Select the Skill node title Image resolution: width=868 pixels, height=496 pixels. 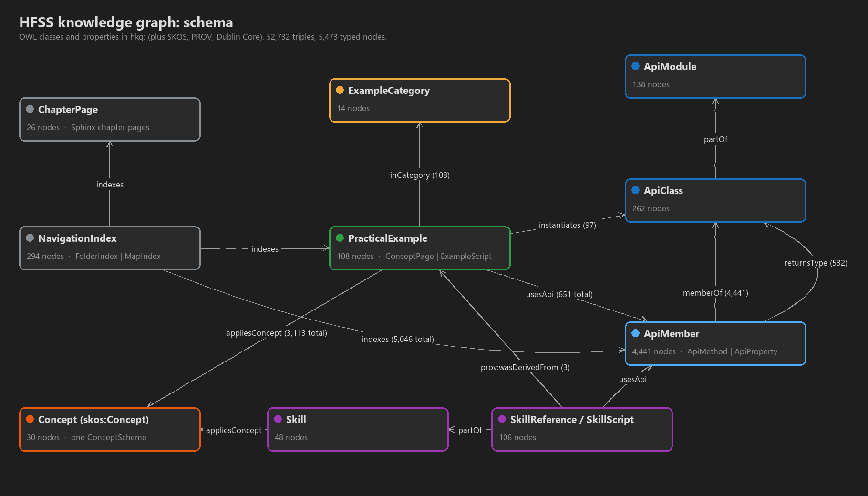[x=296, y=420]
